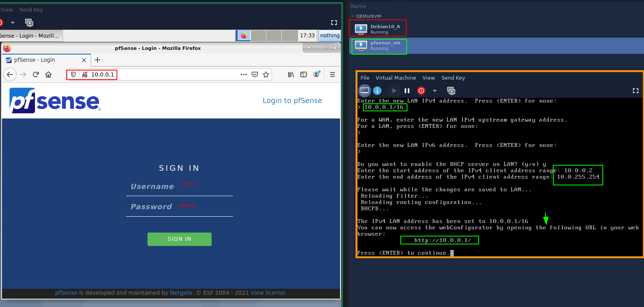Open Send Key menu in pfsense VM window

[x=453, y=78]
